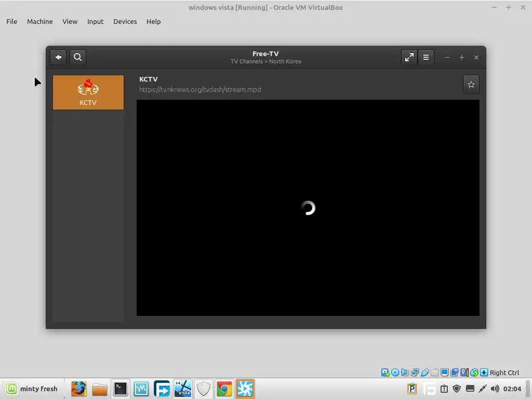Screen dimensions: 532x399
Task: Click the Right Ctrl host key label
Action: pyautogui.click(x=504, y=373)
